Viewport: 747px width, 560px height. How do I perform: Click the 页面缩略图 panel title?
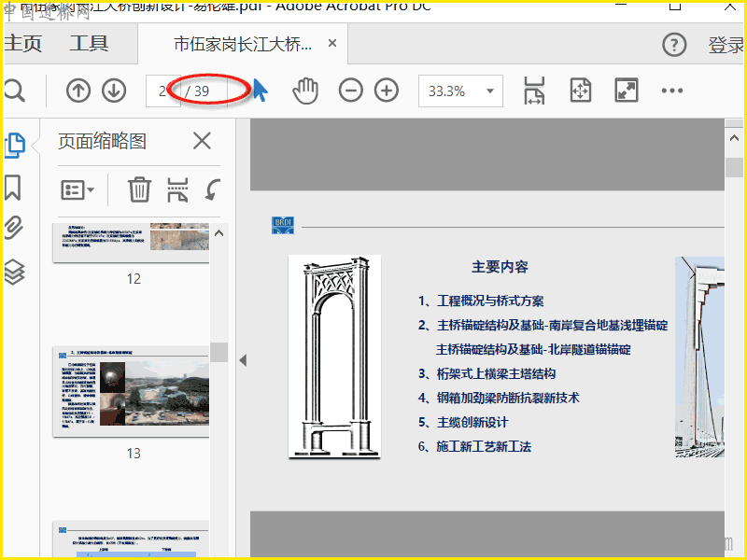102,142
